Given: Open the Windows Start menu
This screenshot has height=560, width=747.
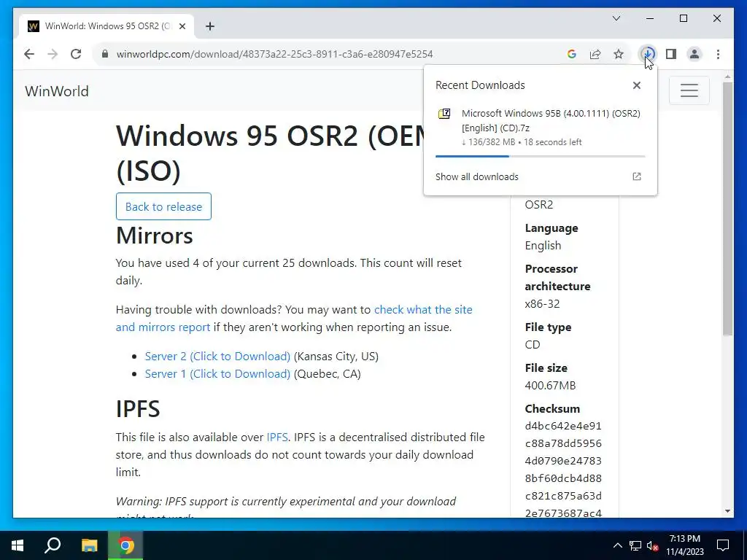Looking at the screenshot, I should [x=18, y=545].
